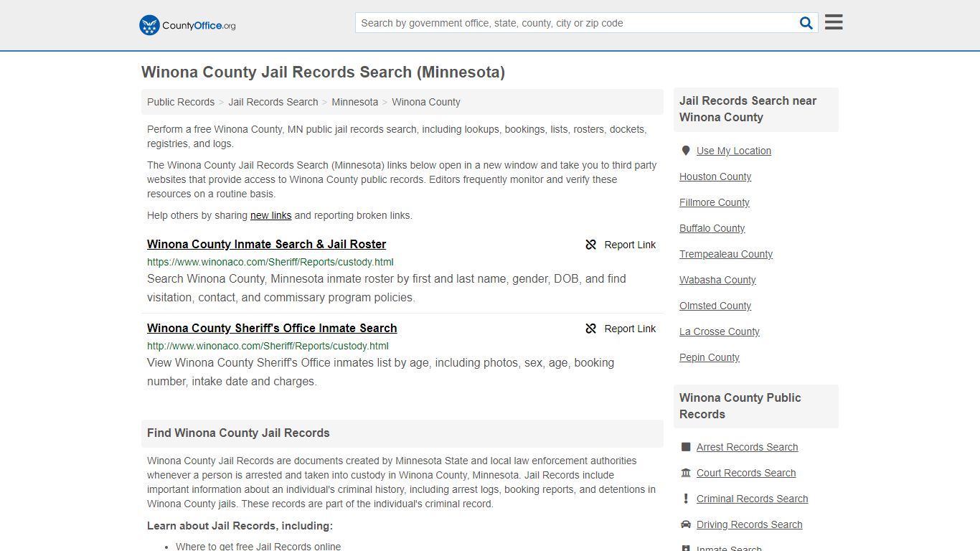This screenshot has width=980, height=551.
Task: Report the Sheriff's Office Inmate Search link
Action: coord(621,329)
